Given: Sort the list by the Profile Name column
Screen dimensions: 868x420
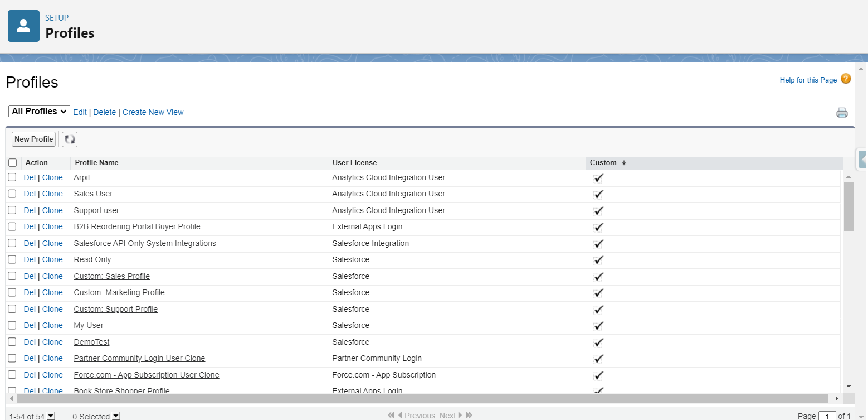Looking at the screenshot, I should click(96, 162).
